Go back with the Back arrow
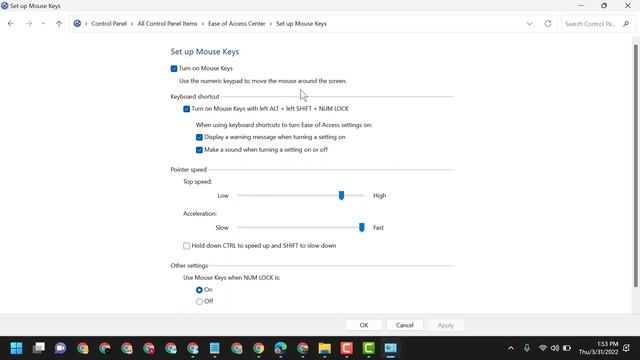Screen dimensions: 640x360 tap(11, 24)
